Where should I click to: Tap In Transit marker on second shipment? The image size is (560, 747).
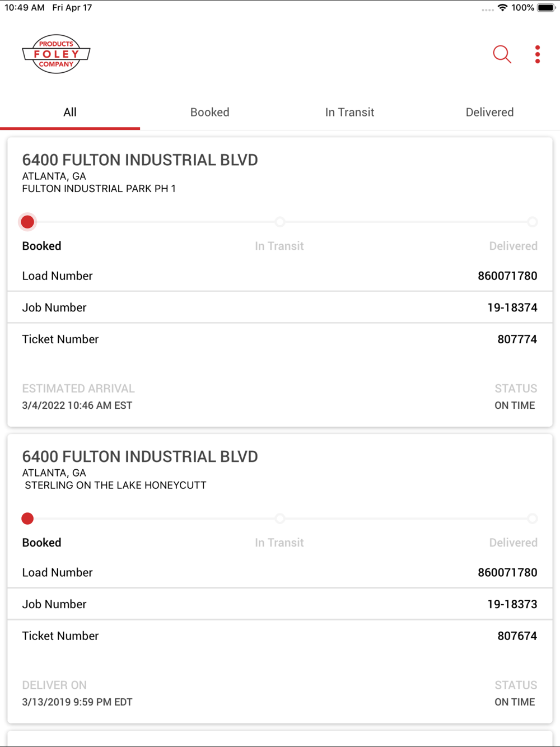point(280,519)
